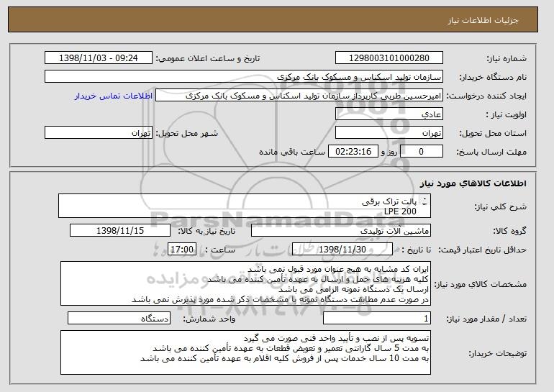
Task: Click the quantity field showing 1
Action: [377, 319]
